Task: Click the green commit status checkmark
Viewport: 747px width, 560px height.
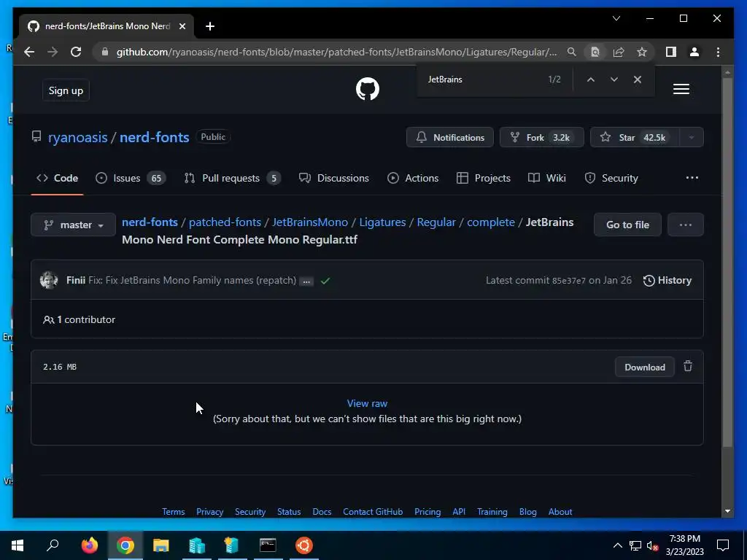Action: [x=325, y=281]
